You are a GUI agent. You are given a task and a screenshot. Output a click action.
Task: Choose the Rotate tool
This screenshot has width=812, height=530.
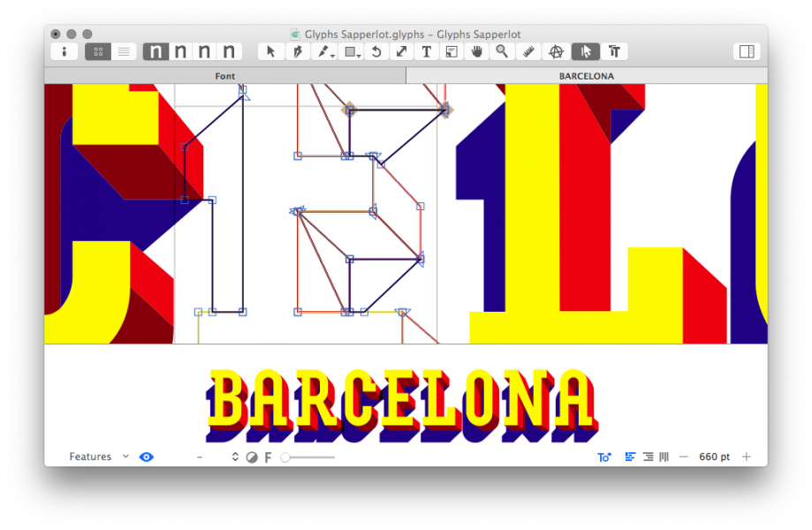(x=376, y=52)
